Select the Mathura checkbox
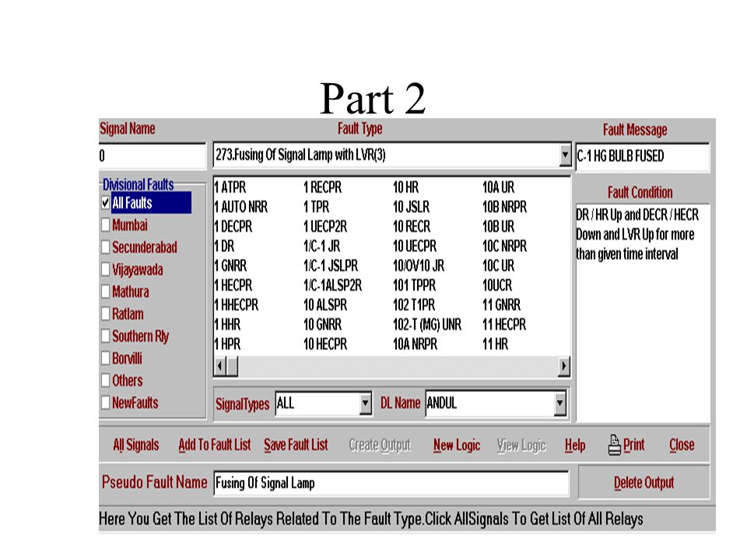 (105, 292)
